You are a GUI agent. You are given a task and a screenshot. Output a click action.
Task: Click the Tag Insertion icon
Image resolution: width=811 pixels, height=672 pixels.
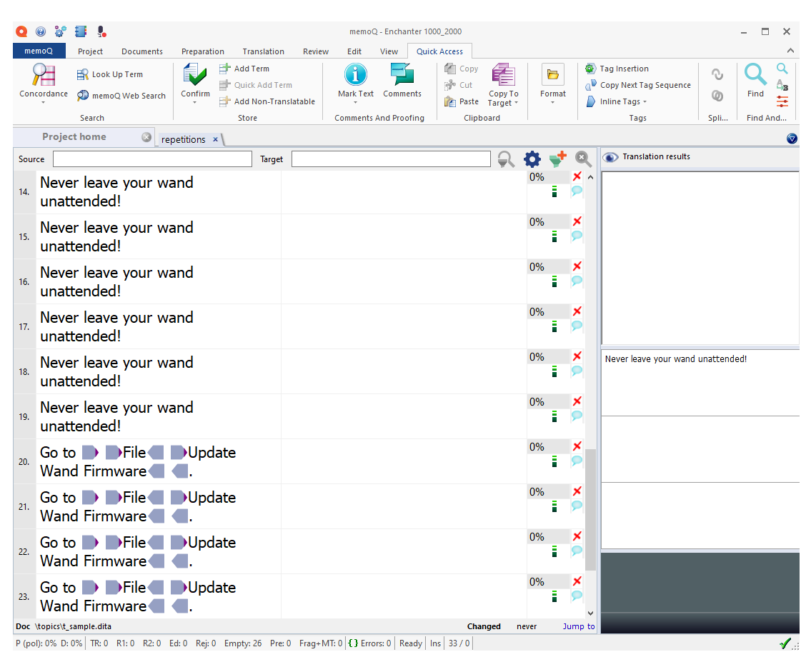(590, 69)
